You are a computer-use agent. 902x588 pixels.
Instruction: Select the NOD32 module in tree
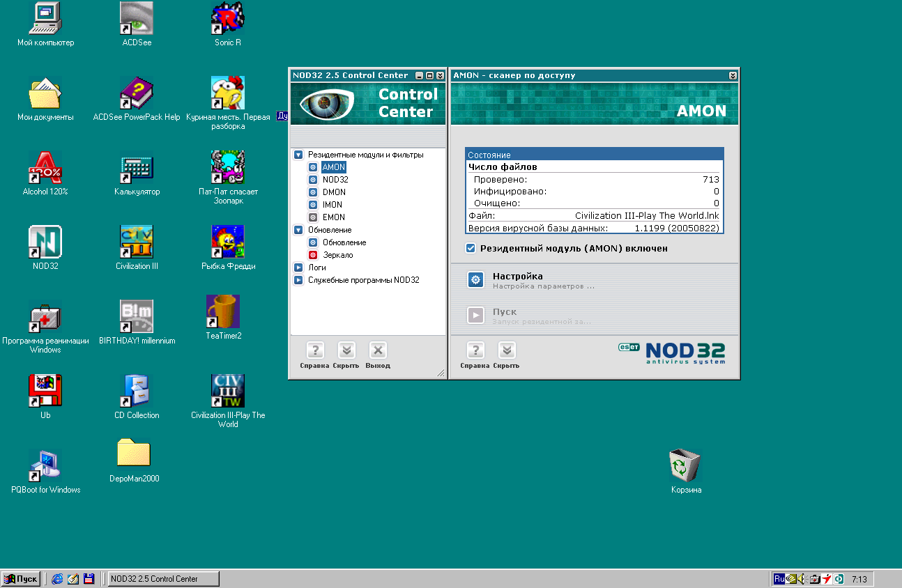click(x=335, y=180)
